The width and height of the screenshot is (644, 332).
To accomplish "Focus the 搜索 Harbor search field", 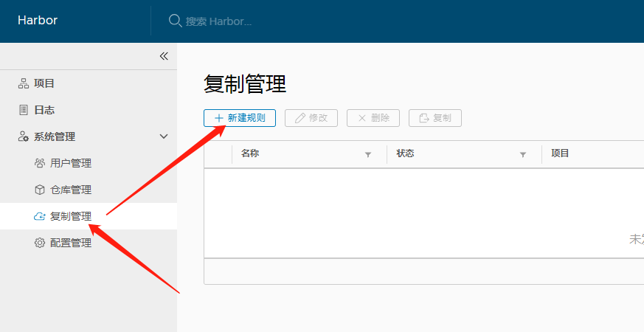I will 218,21.
